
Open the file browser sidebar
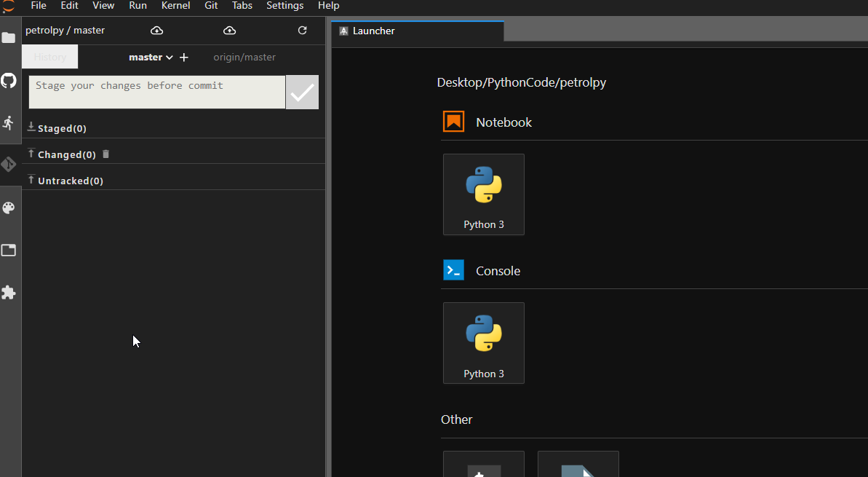(9, 38)
